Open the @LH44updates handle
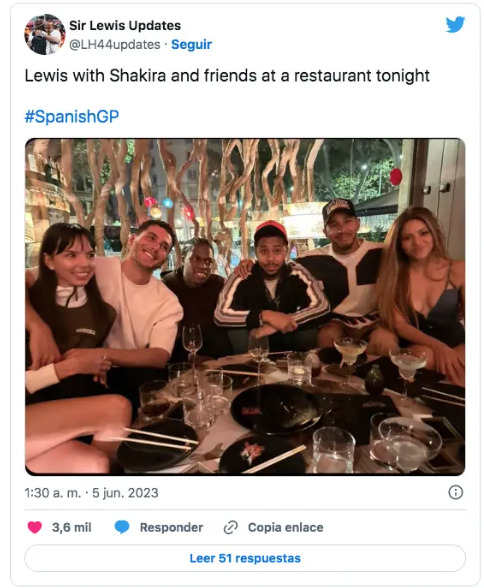The height and width of the screenshot is (588, 484). tap(115, 45)
